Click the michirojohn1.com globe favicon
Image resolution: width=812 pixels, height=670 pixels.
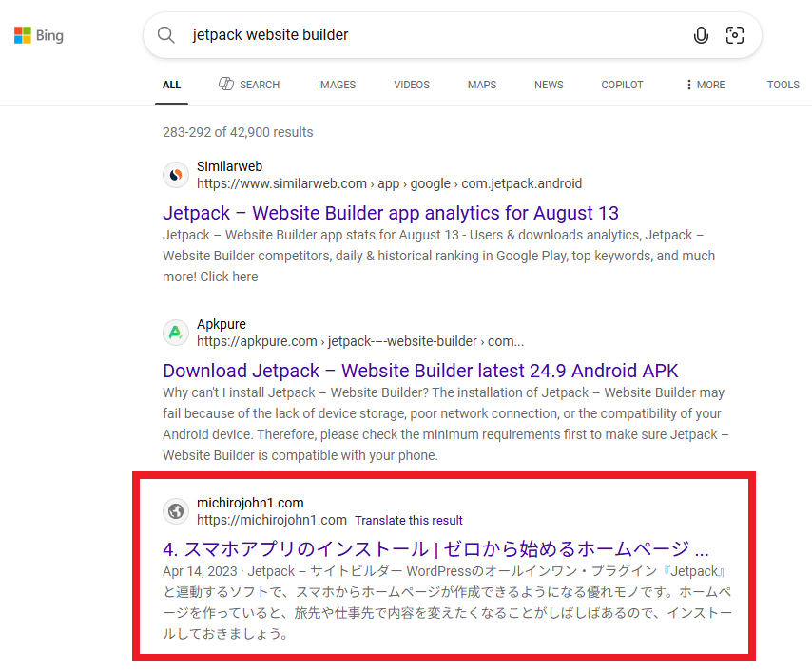tap(176, 511)
